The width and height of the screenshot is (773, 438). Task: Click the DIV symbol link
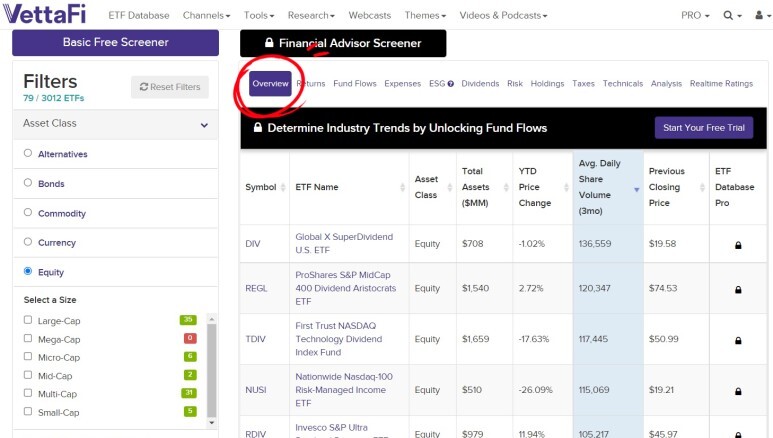pyautogui.click(x=252, y=244)
